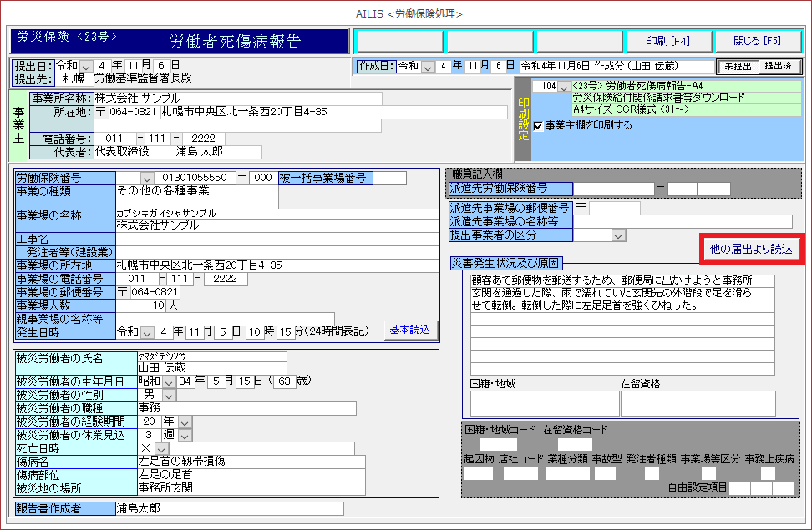Select the 提出済 status toggle
Screen dimensions: 812x530
click(779, 66)
